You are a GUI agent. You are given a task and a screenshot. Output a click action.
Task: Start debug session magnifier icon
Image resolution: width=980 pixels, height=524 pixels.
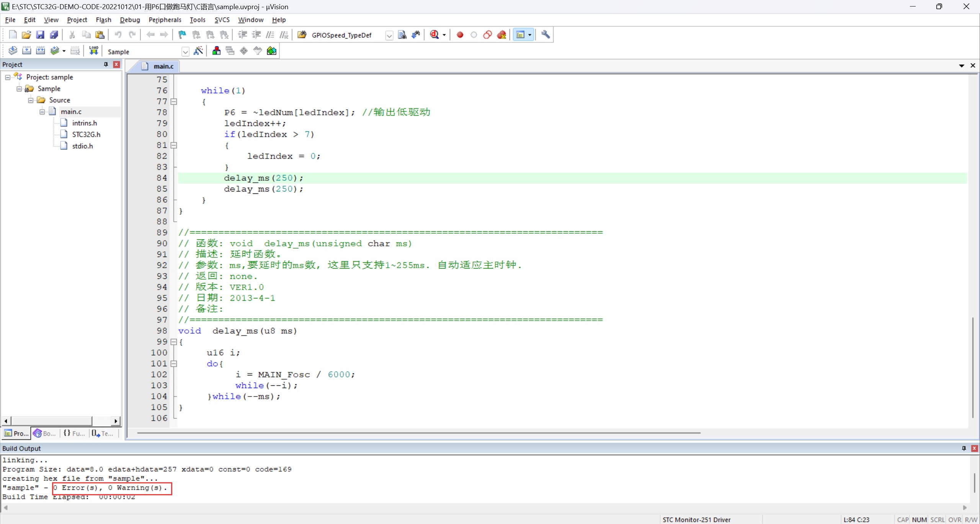434,35
